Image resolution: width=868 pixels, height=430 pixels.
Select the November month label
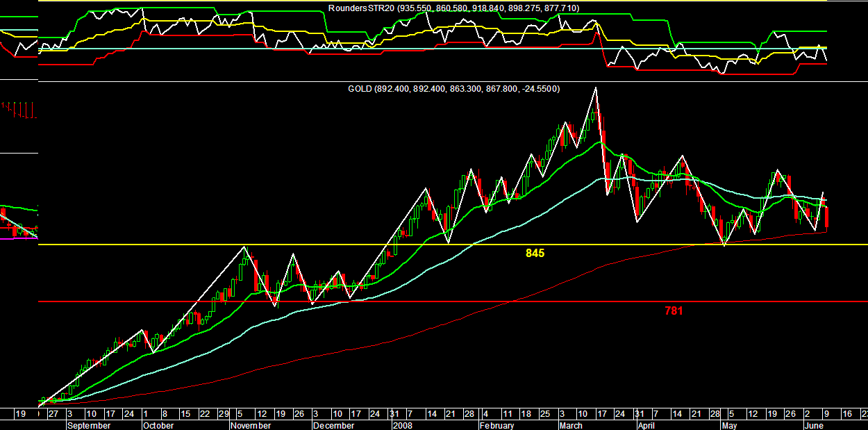[252, 425]
